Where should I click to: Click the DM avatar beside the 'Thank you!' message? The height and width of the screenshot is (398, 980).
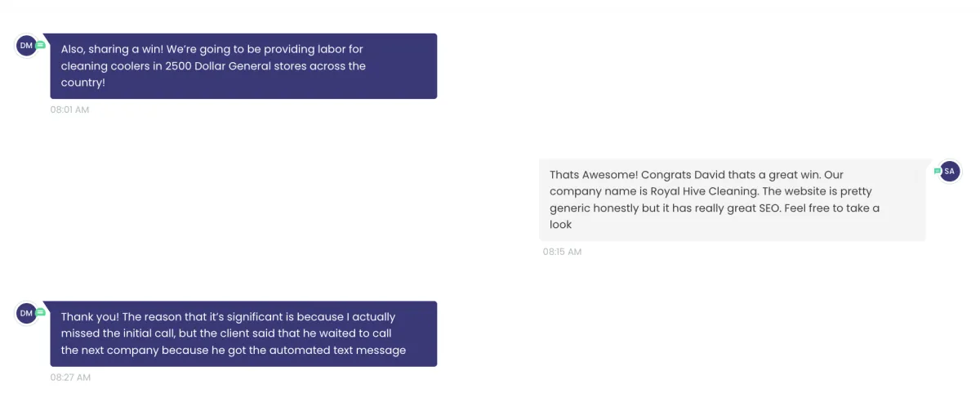[x=27, y=313]
